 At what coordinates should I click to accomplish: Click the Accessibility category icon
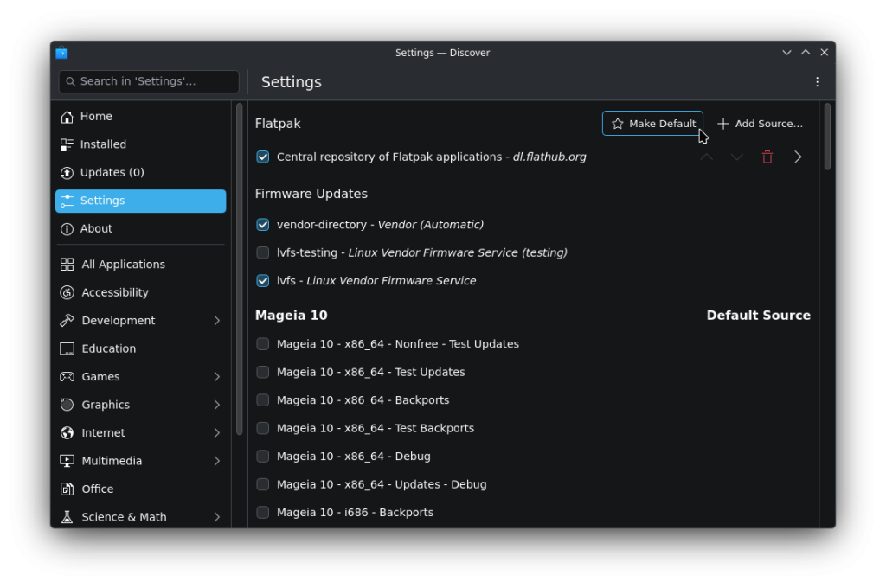tap(67, 292)
